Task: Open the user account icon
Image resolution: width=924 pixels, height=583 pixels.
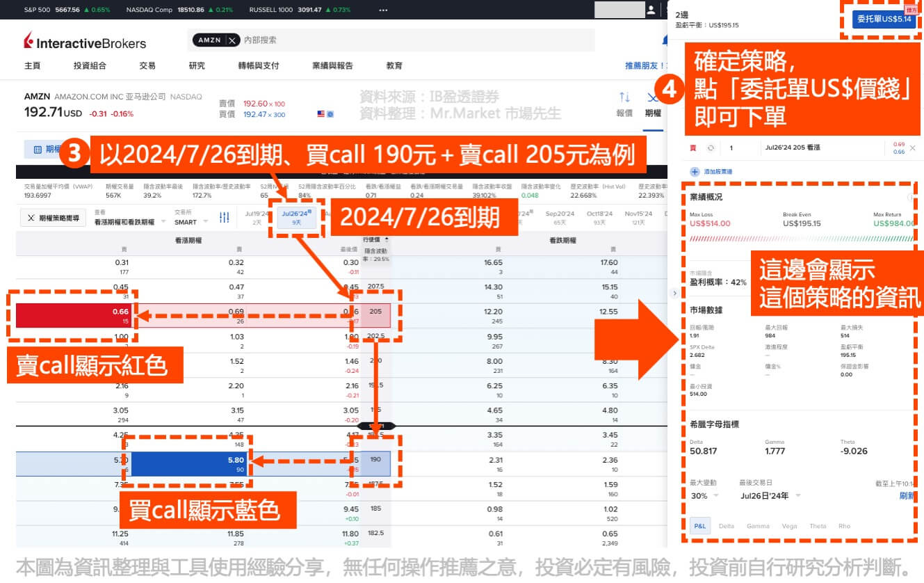Action: [x=651, y=10]
